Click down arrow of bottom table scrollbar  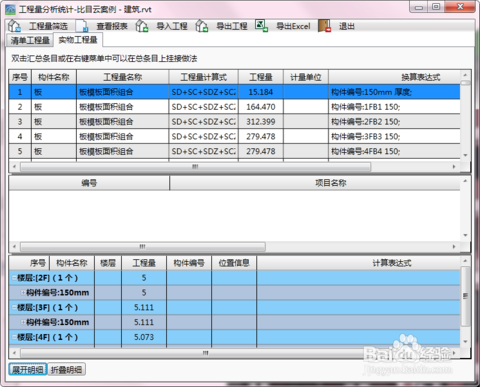tap(466, 342)
